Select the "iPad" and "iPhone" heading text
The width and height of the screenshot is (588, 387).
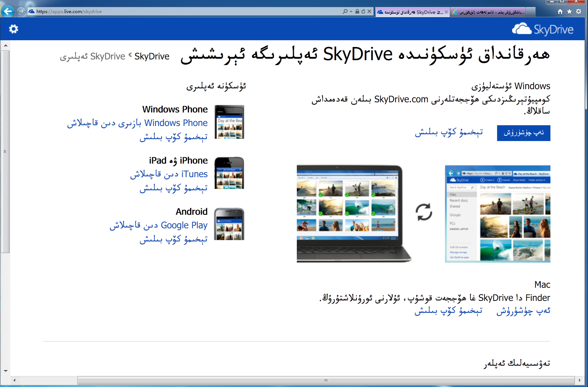click(178, 161)
